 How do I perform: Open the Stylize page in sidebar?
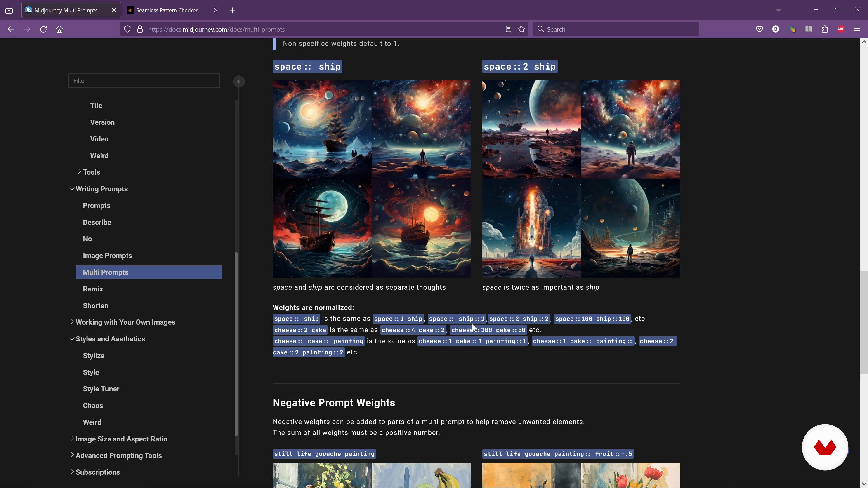pos(94,356)
